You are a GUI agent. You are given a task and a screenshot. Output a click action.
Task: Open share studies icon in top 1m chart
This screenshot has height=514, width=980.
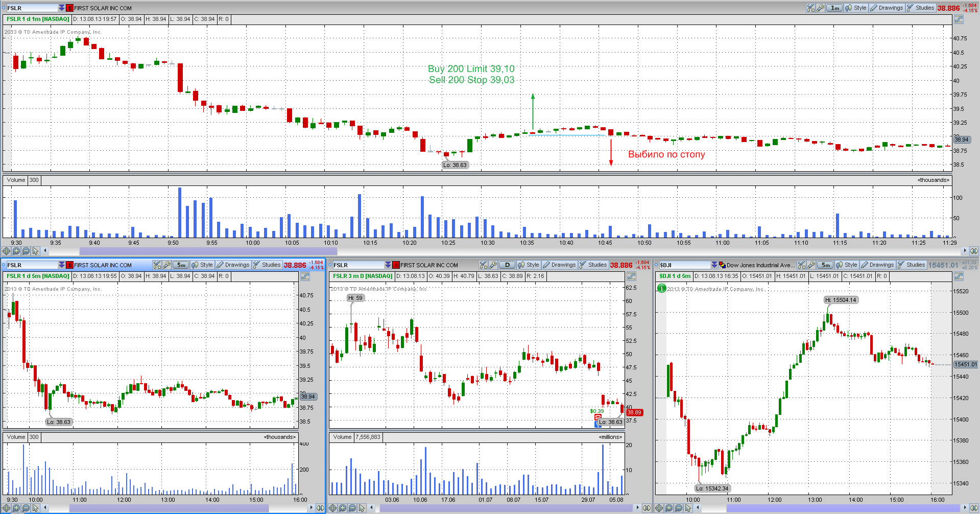(x=810, y=8)
